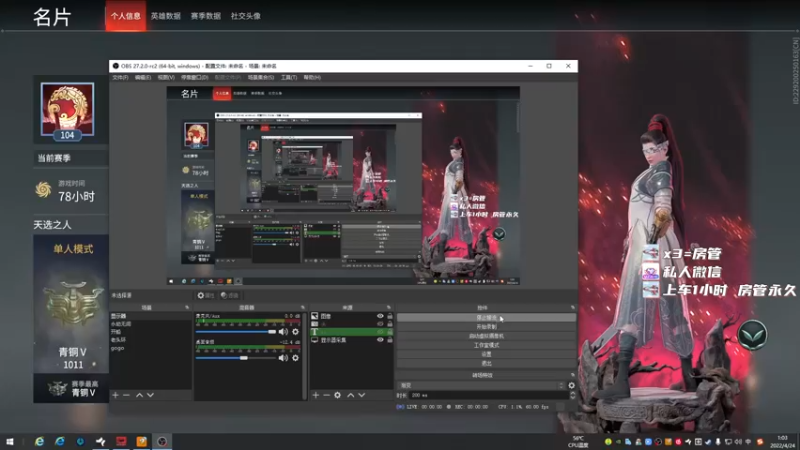800x450 pixels.
Task: Open the Windows Start menu
Action: point(10,441)
